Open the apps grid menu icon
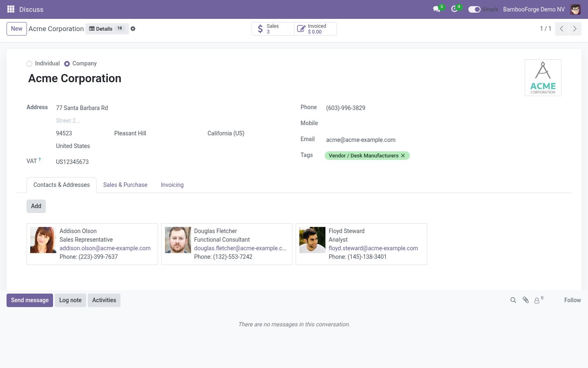The width and height of the screenshot is (588, 368). [x=11, y=9]
